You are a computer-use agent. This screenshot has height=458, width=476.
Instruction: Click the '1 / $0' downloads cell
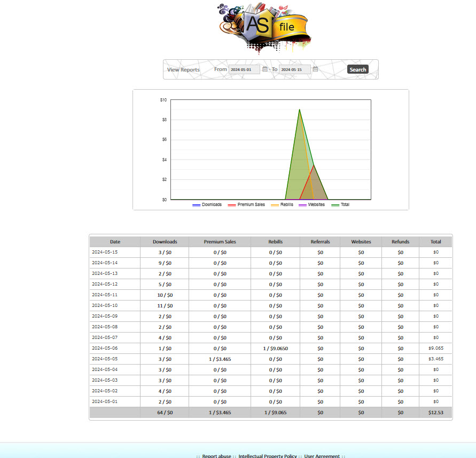pyautogui.click(x=165, y=349)
